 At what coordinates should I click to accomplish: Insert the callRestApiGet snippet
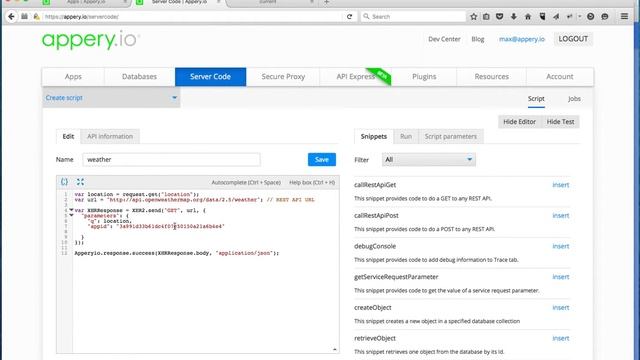[560, 185]
